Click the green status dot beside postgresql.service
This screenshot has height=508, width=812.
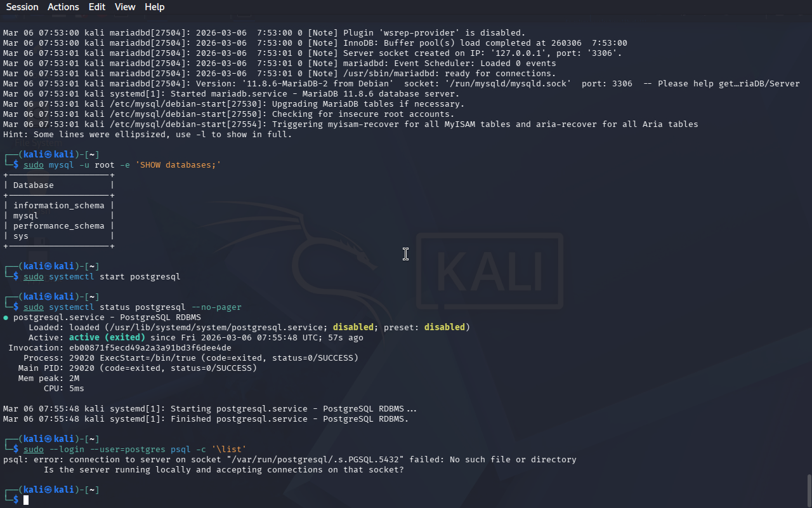click(x=6, y=317)
